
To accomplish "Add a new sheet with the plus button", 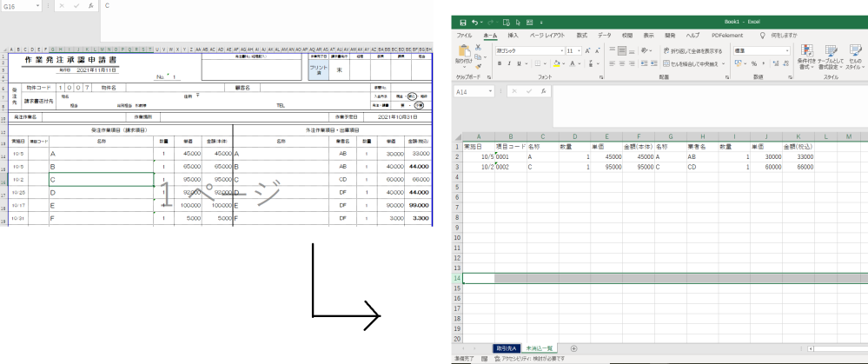I will coord(573,348).
